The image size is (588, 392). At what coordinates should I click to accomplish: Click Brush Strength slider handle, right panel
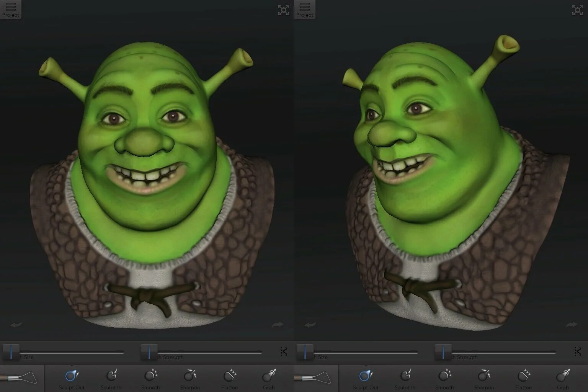(443, 351)
